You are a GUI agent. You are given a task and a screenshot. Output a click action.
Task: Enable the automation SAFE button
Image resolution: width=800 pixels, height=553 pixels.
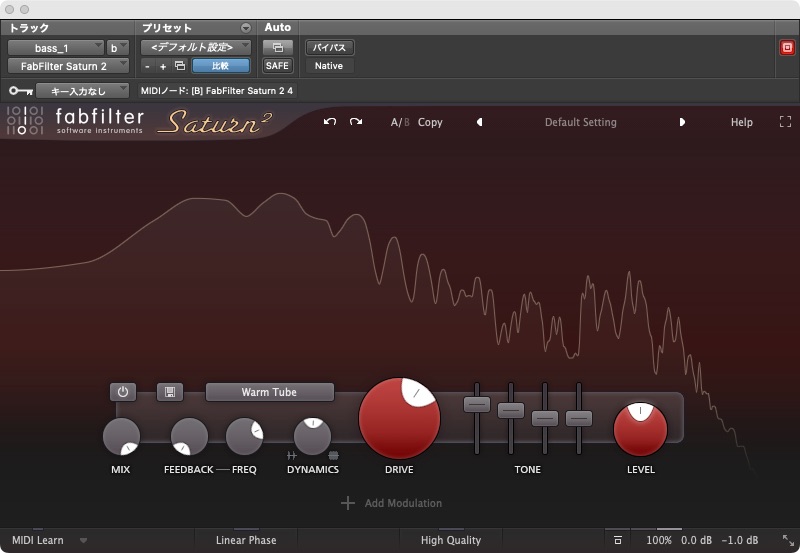point(277,66)
